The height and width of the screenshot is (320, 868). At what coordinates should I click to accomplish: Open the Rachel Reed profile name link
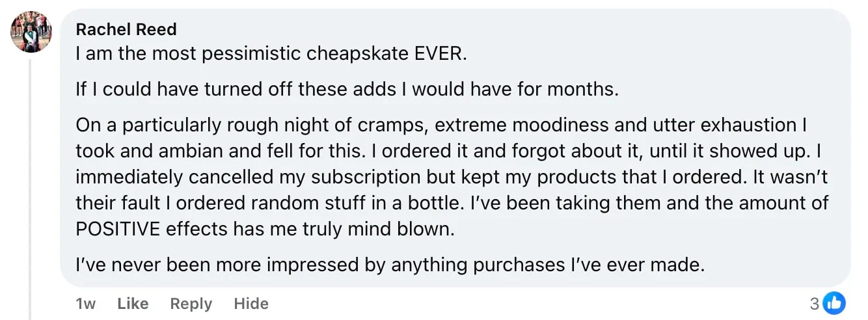pyautogui.click(x=126, y=29)
